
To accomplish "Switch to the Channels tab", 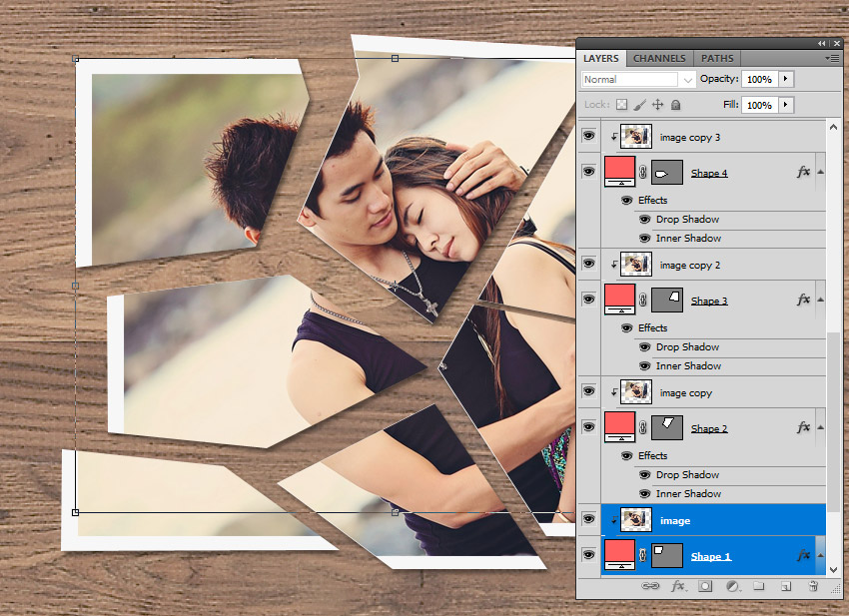I will coord(659,59).
